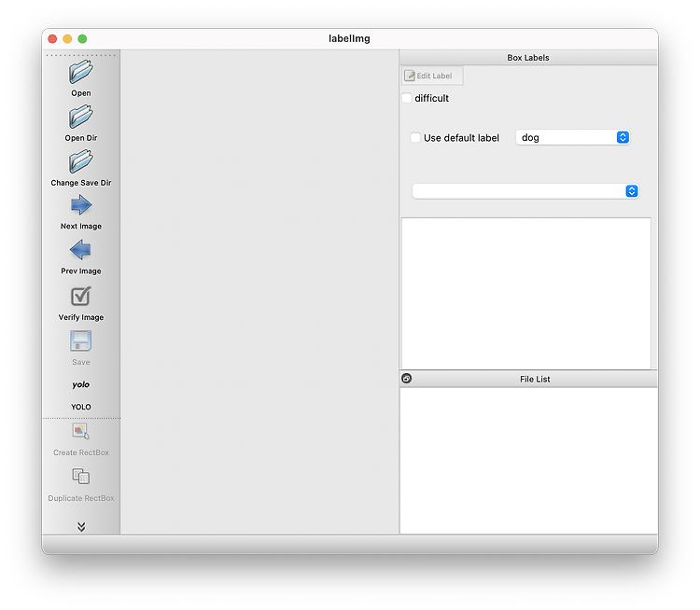Toggle the difficult checkbox
The width and height of the screenshot is (700, 610).
(407, 98)
